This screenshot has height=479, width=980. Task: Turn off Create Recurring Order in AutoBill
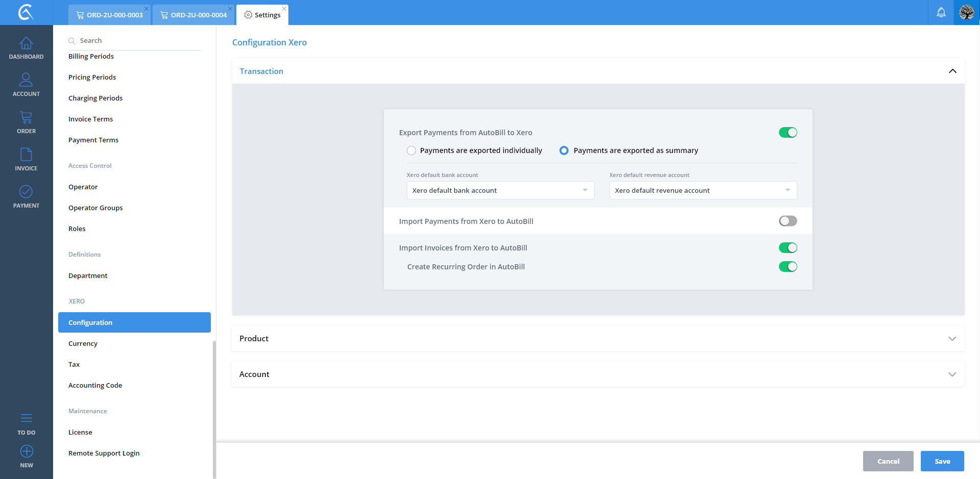tap(788, 267)
